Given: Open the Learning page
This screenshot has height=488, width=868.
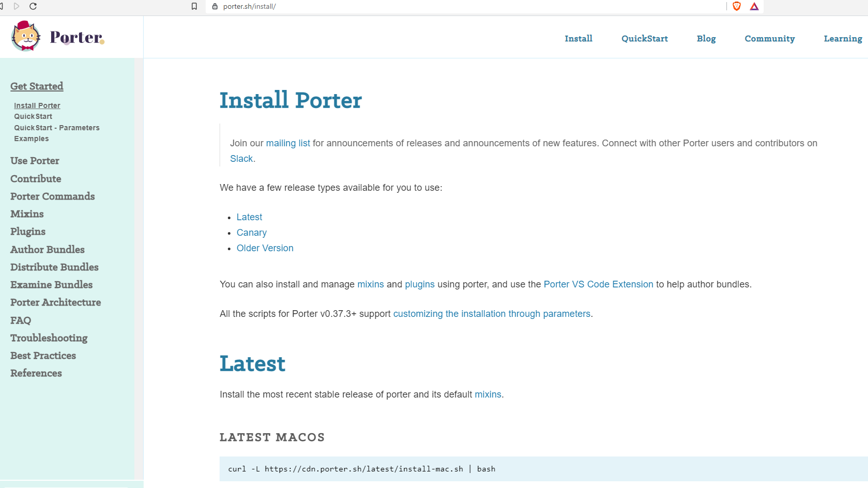Looking at the screenshot, I should 843,38.
